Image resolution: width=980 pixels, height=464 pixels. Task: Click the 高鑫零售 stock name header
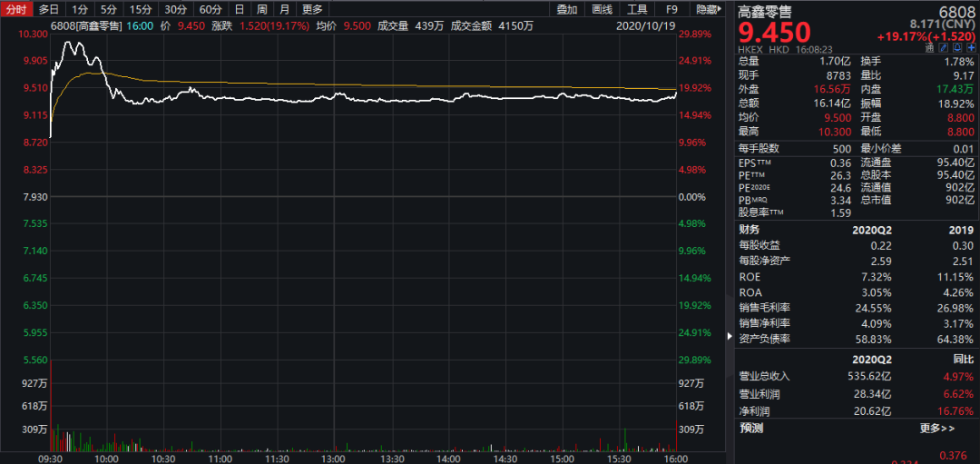(x=762, y=11)
